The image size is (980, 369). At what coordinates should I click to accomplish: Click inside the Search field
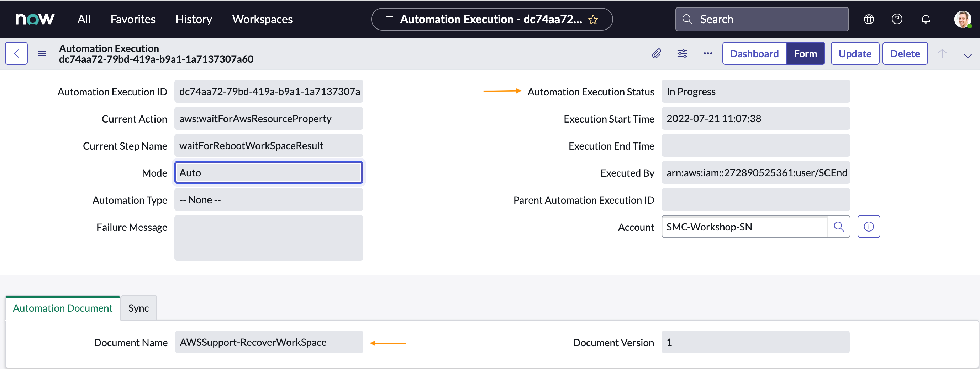[x=761, y=19]
